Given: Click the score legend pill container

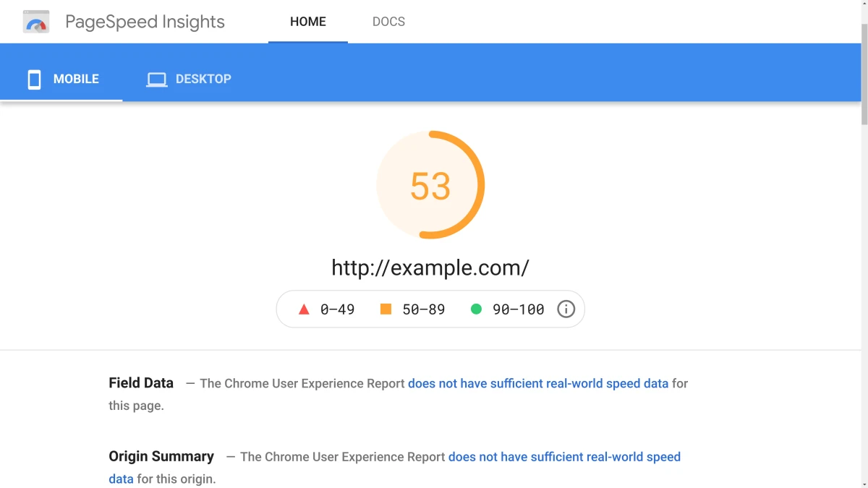Looking at the screenshot, I should (430, 309).
